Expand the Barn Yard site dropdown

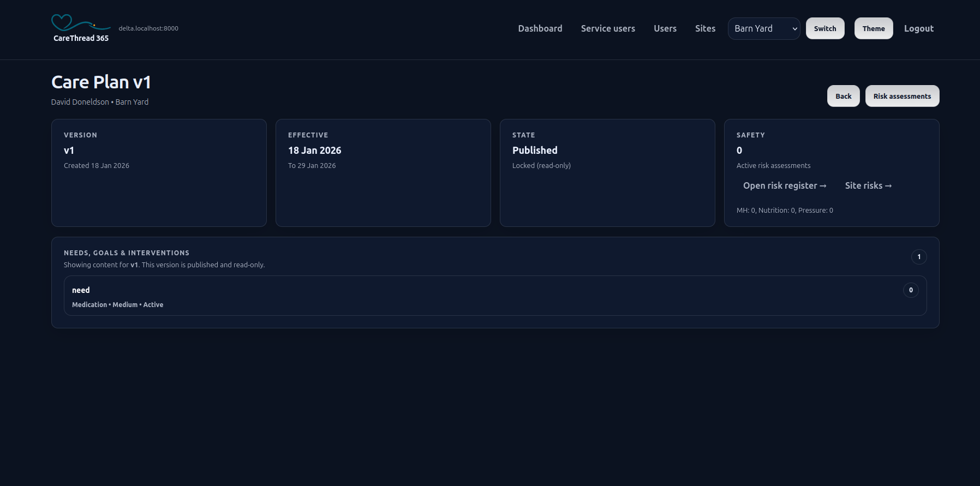point(764,28)
